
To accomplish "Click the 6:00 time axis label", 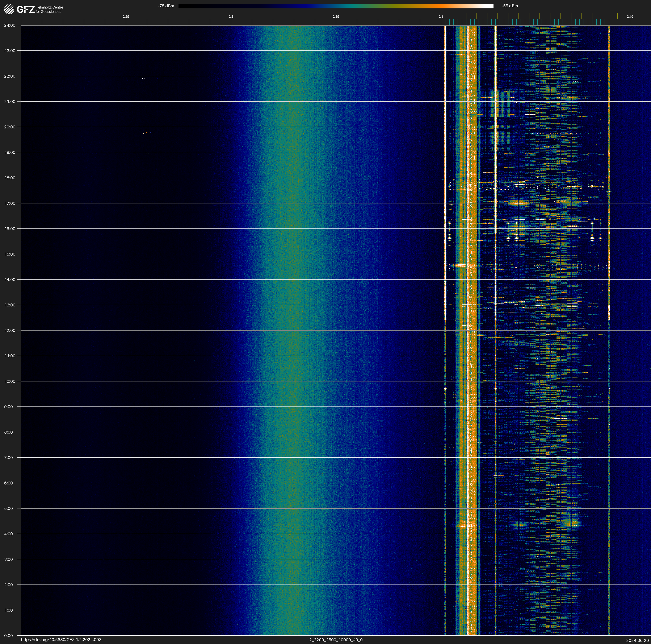I will [9, 483].
